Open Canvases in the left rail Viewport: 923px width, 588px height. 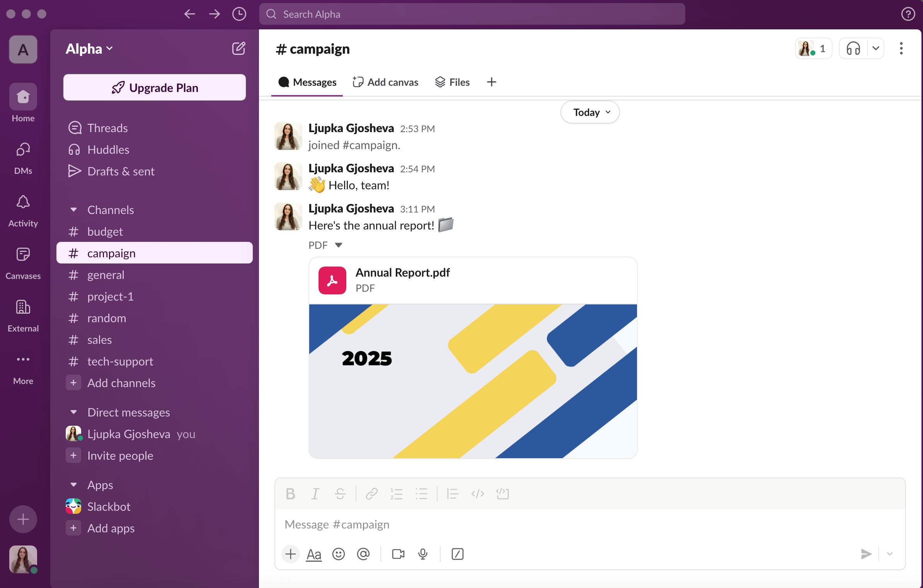23,263
